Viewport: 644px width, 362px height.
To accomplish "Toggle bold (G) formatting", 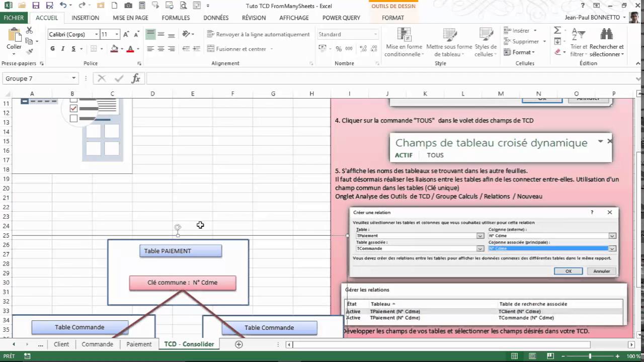I will (52, 49).
